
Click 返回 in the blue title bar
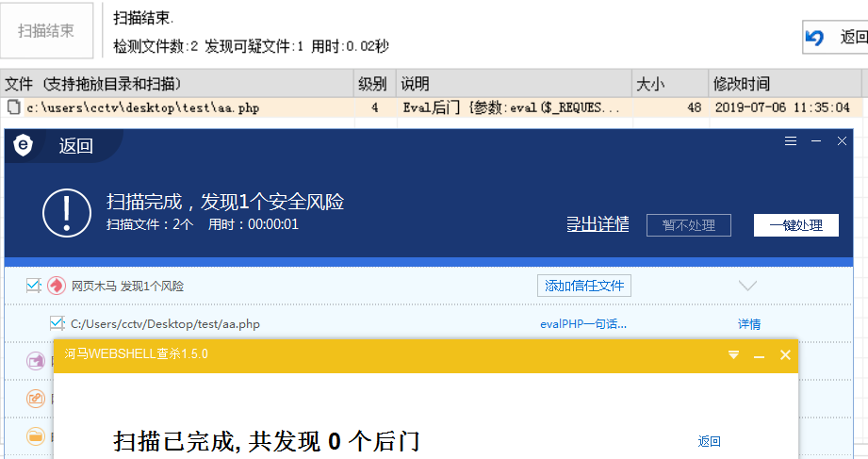pyautogui.click(x=75, y=146)
